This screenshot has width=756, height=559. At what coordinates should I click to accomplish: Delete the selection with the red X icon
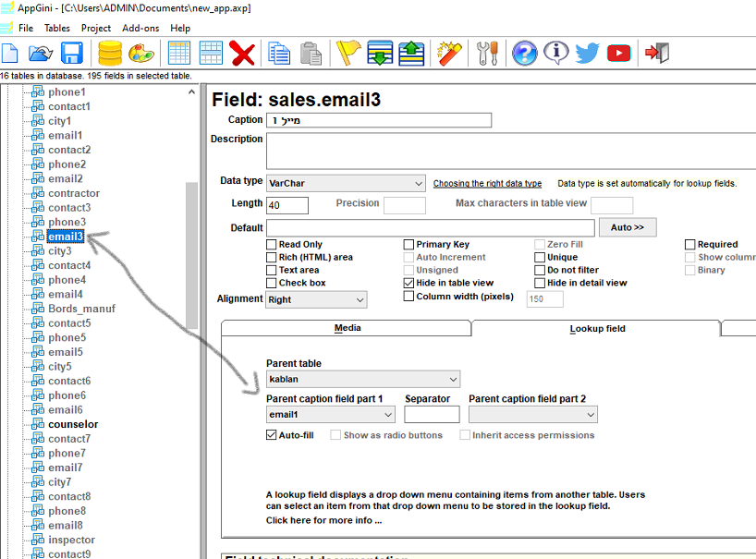point(242,53)
